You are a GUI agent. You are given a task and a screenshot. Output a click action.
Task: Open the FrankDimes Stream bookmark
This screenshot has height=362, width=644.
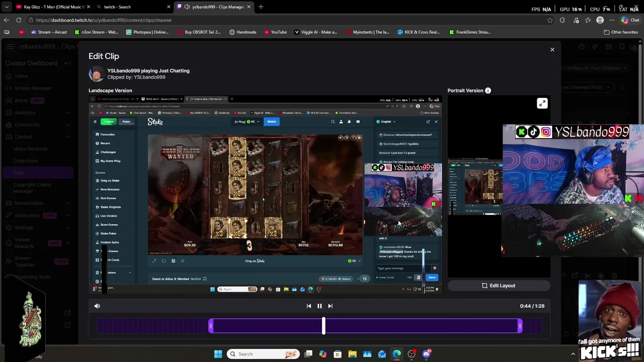pos(469,32)
